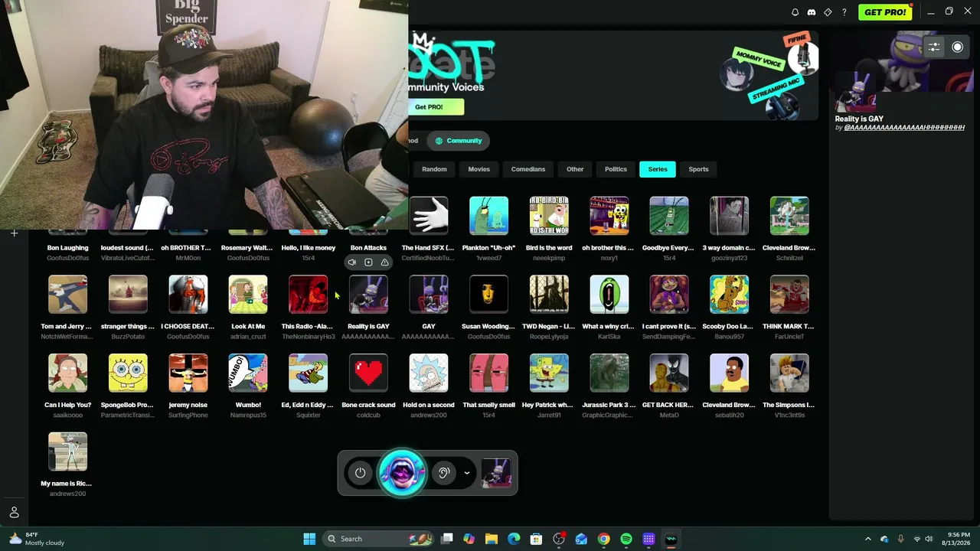Open the voice settings sliders icon
980x551 pixels.
934,47
